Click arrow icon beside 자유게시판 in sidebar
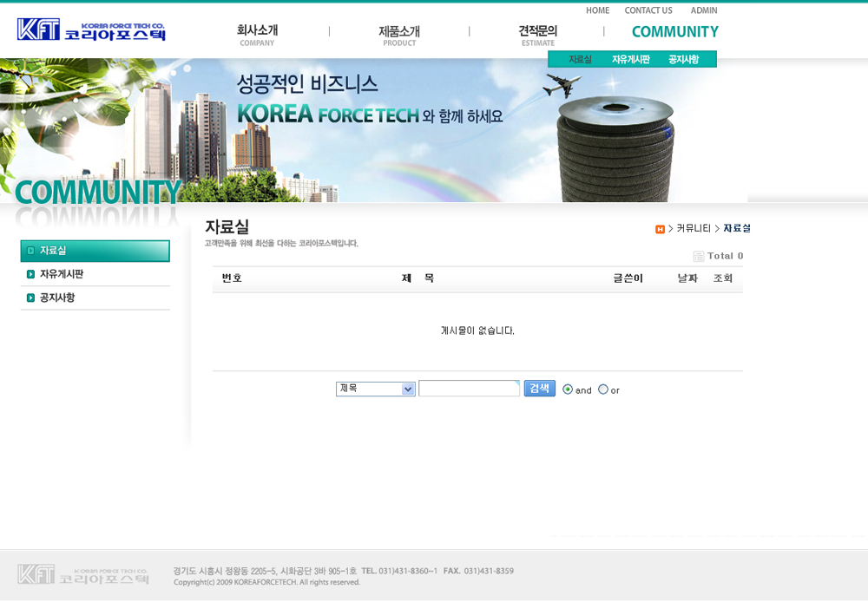 click(x=30, y=274)
